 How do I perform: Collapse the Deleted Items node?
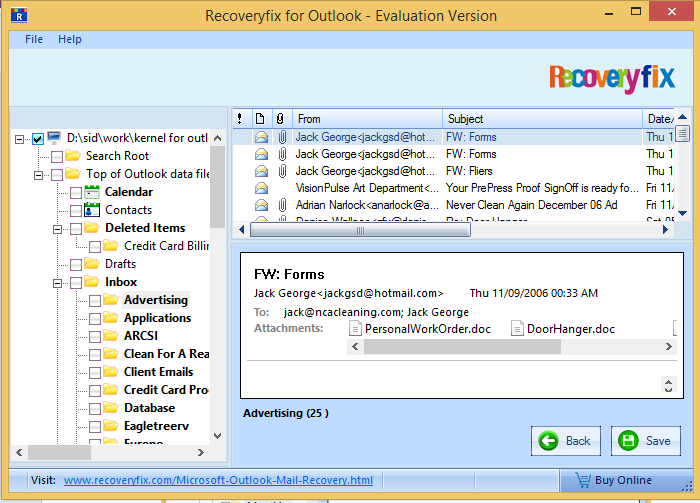click(x=57, y=229)
